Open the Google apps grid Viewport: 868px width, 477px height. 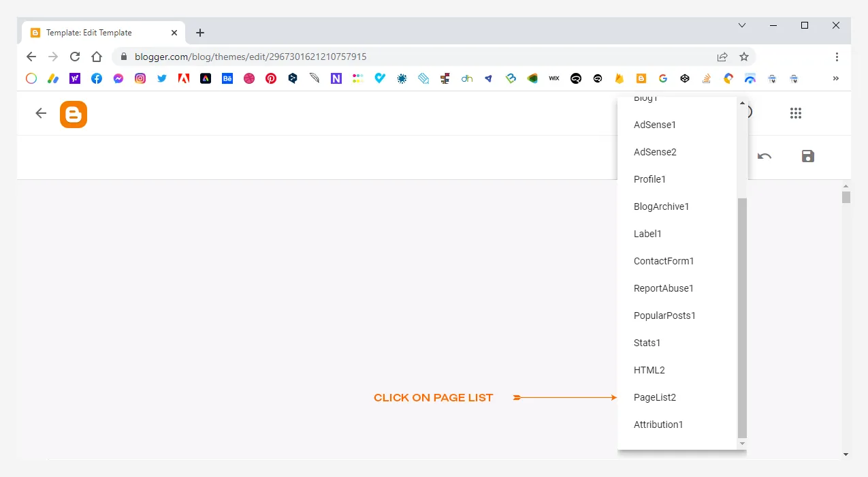[796, 113]
